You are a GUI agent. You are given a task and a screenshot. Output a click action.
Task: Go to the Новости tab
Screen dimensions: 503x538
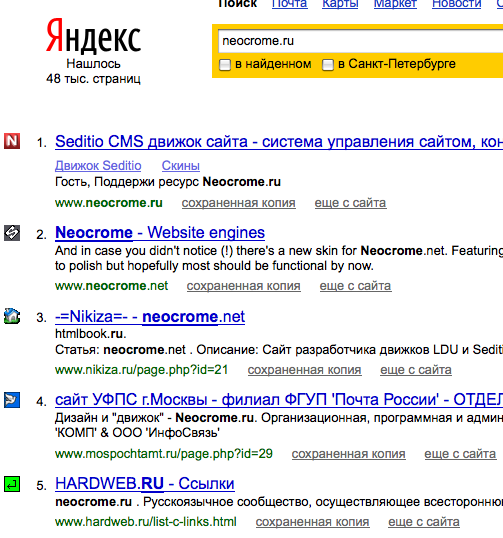457,4
